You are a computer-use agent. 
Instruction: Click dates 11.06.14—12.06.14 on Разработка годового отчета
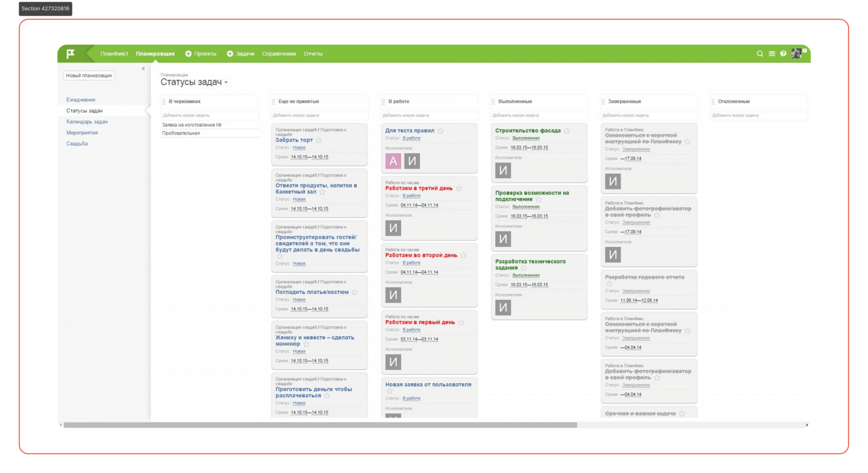pyautogui.click(x=639, y=301)
